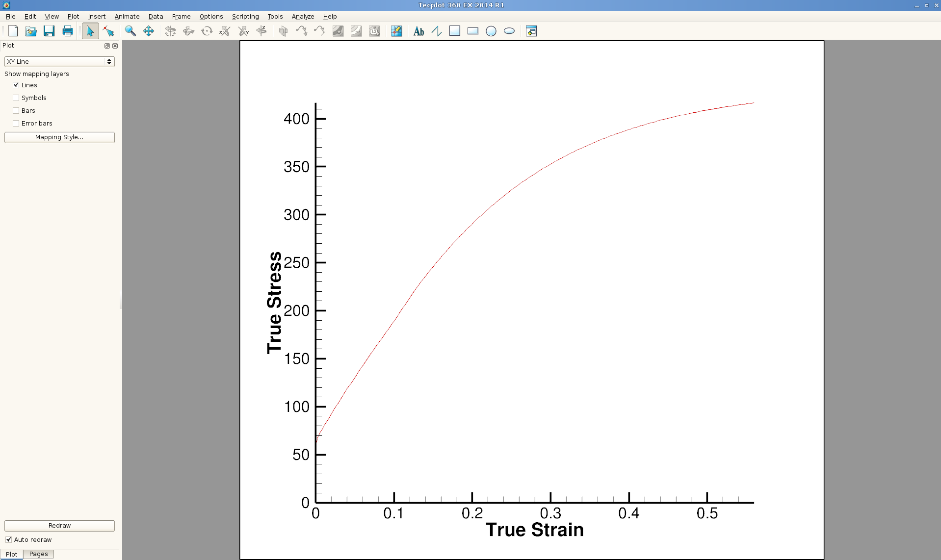Switch to the Pages tab
This screenshot has height=560, width=941.
click(x=38, y=554)
